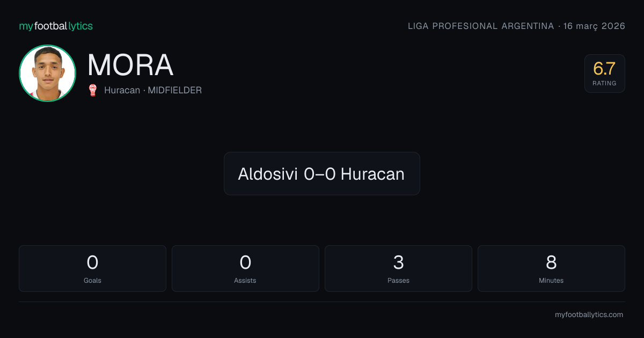Click the Huracan · MIDFIELDER subtitle text
Image resolution: width=644 pixels, height=338 pixels.
pos(153,90)
